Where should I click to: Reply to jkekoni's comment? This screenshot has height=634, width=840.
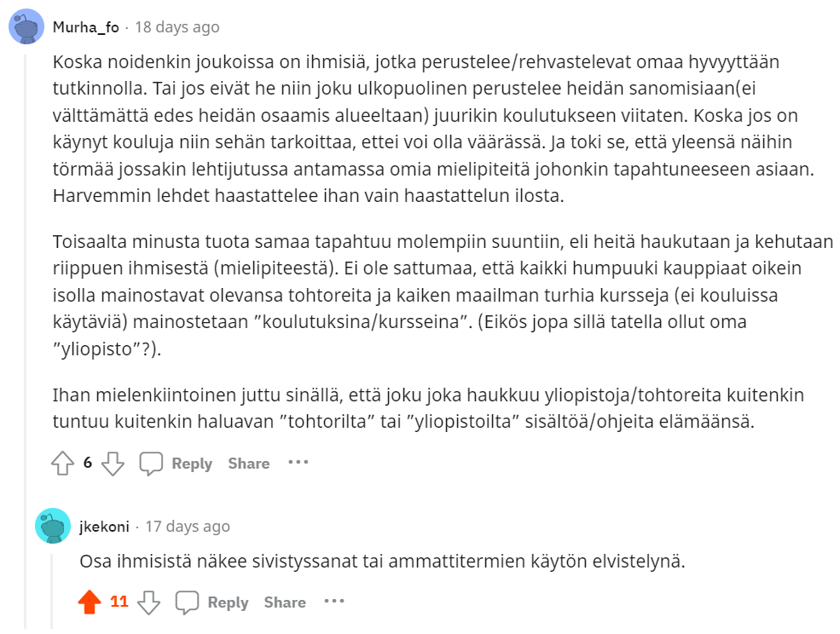(228, 602)
